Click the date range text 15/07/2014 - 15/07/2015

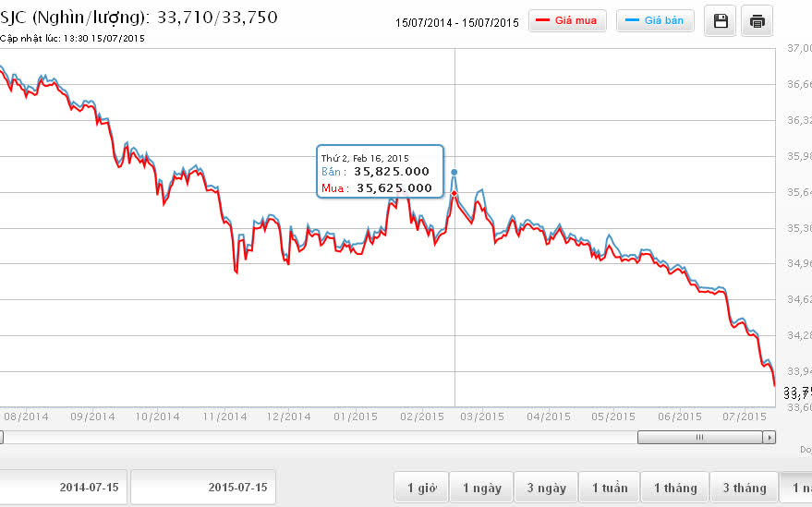[x=456, y=23]
